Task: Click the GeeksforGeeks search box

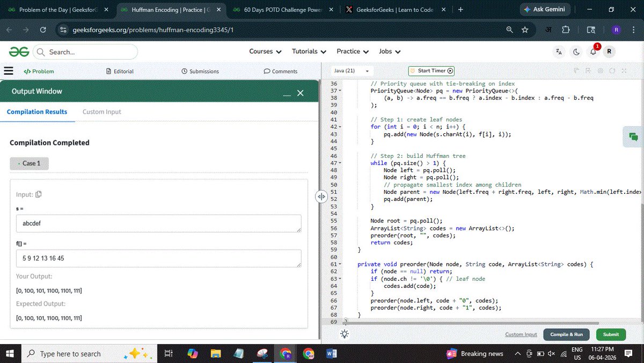Action: 85,52
